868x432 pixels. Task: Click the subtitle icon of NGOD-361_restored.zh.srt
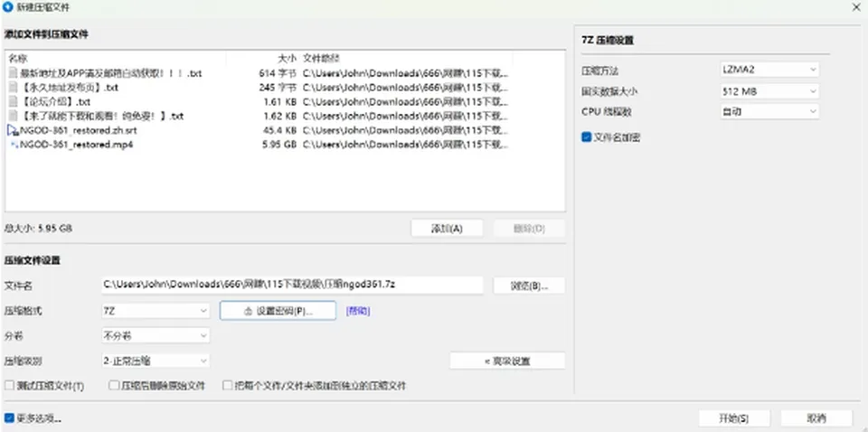[14, 130]
